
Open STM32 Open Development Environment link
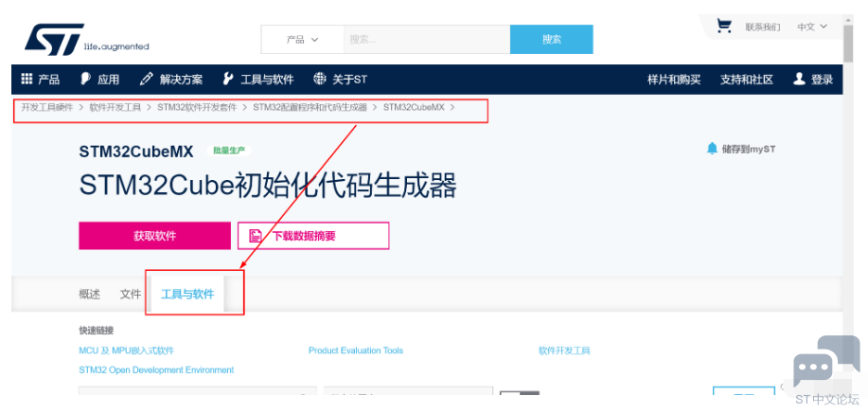(x=156, y=369)
